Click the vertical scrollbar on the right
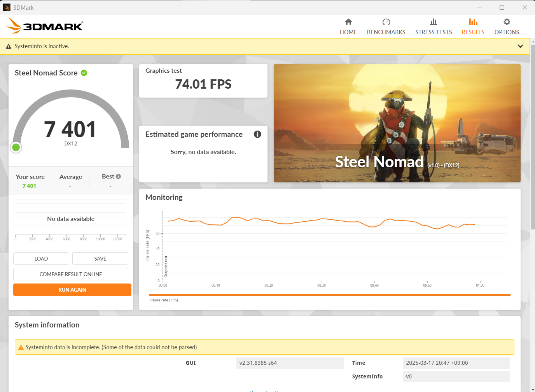The image size is (535, 392). tap(533, 136)
